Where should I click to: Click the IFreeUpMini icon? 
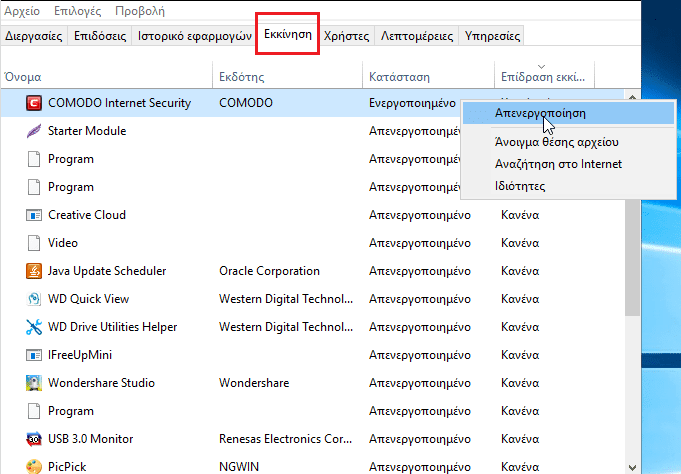(34, 355)
